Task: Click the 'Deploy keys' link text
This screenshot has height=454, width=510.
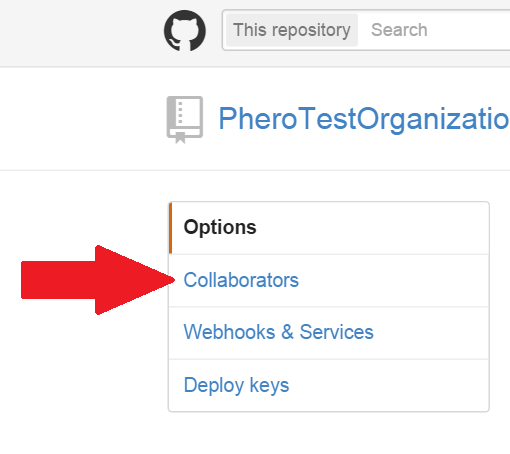Action: 236,385
